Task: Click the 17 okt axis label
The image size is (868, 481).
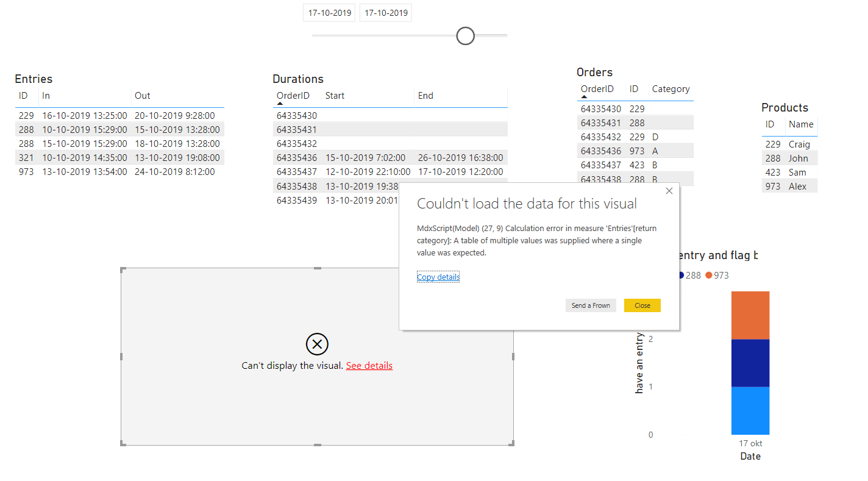Action: [751, 443]
